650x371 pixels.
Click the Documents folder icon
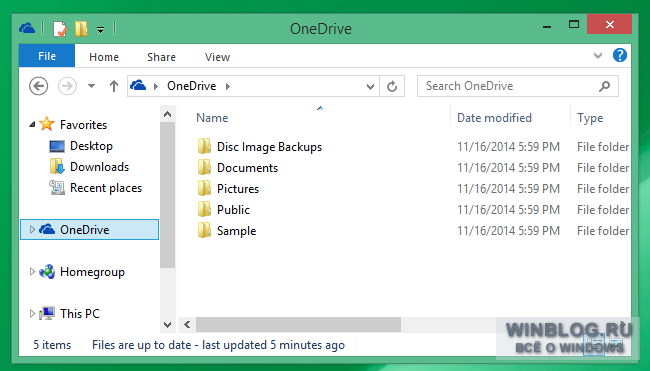pyautogui.click(x=204, y=167)
